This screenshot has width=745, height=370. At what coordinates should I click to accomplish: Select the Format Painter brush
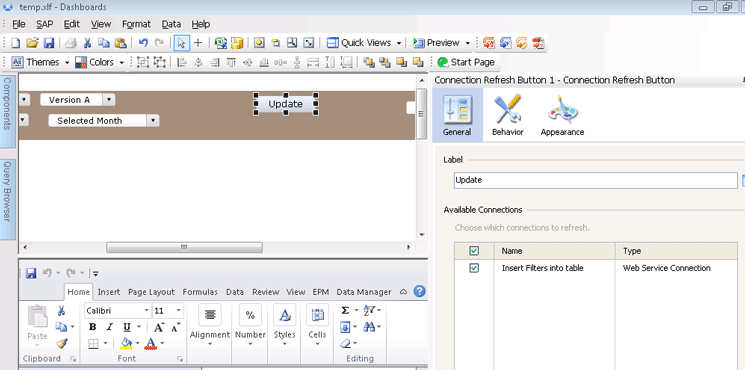tap(61, 343)
